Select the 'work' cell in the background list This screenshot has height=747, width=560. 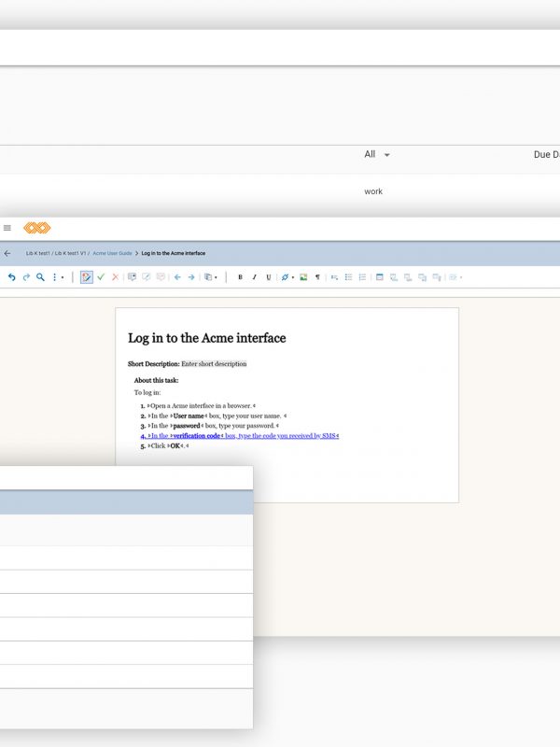[x=373, y=191]
